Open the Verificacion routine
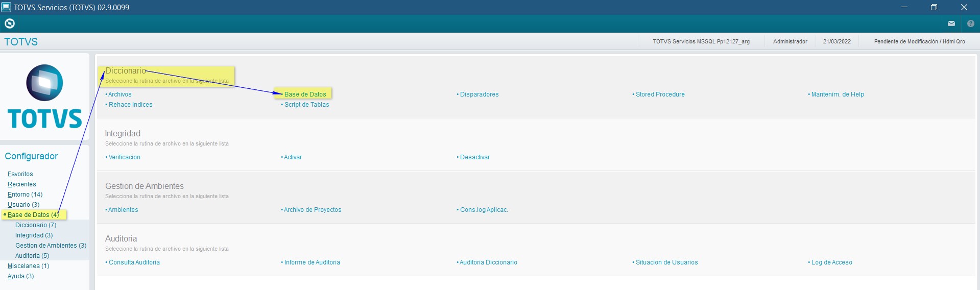Image resolution: width=980 pixels, height=290 pixels. [x=124, y=157]
